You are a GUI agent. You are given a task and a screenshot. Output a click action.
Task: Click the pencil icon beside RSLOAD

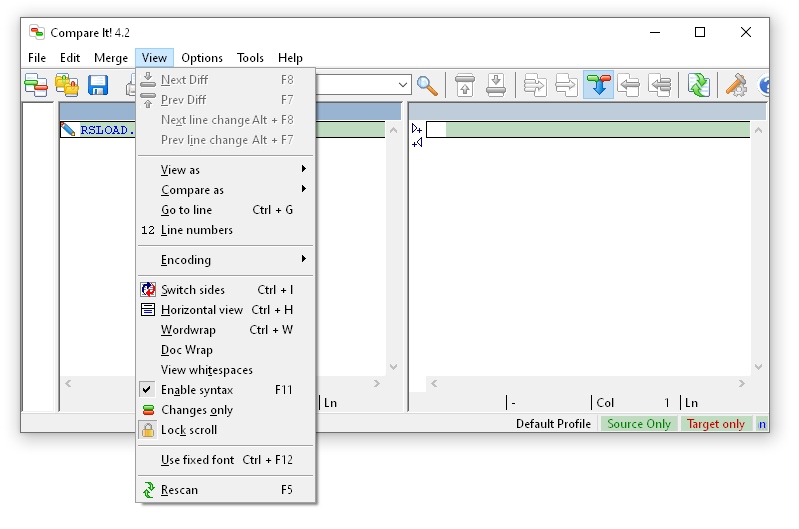(68, 129)
